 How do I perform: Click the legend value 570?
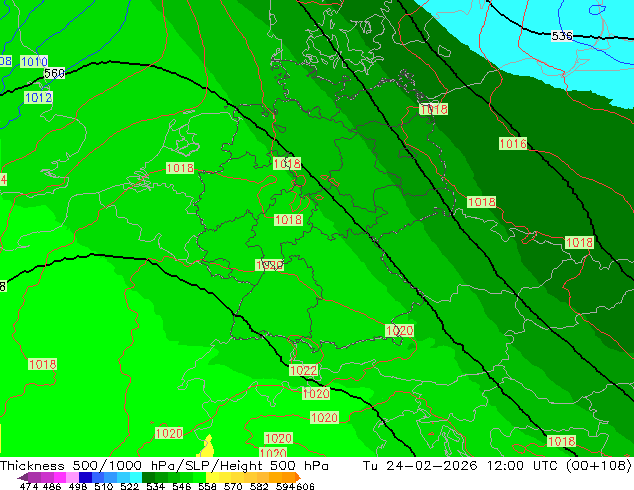233,486
